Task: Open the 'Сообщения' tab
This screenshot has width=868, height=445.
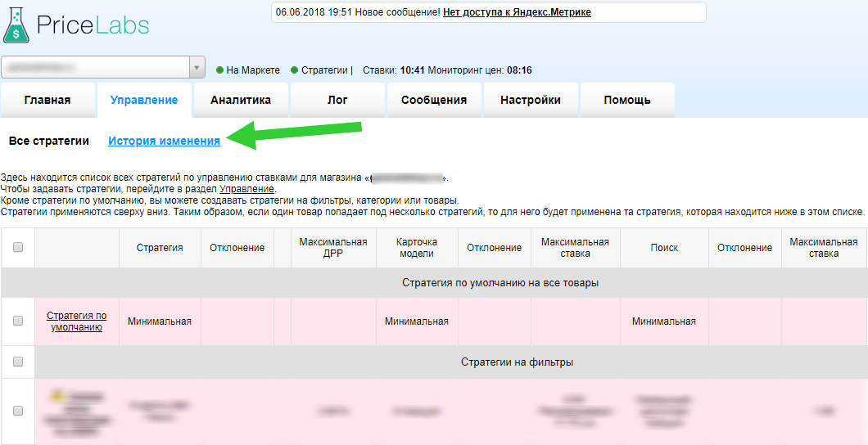Action: click(x=434, y=101)
